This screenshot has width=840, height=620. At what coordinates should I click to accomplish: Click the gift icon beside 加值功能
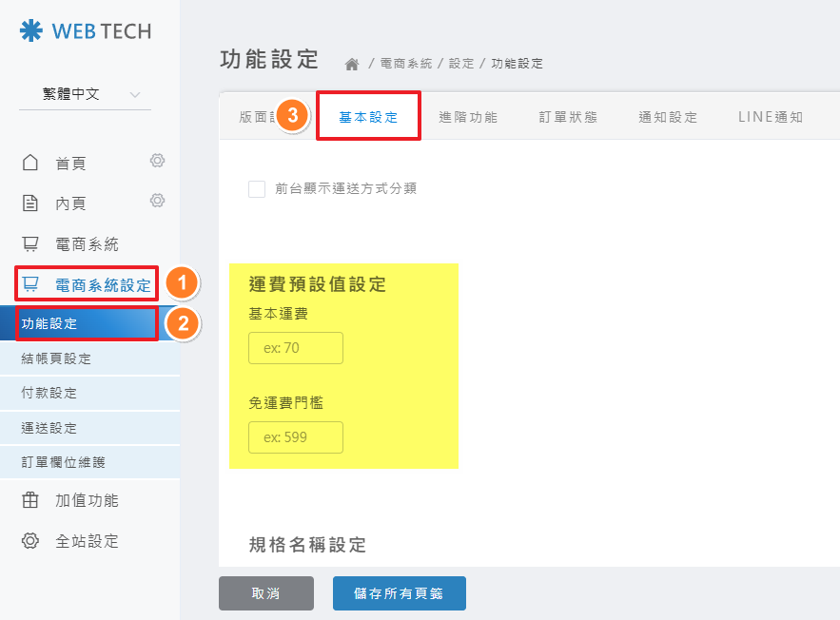tap(30, 500)
